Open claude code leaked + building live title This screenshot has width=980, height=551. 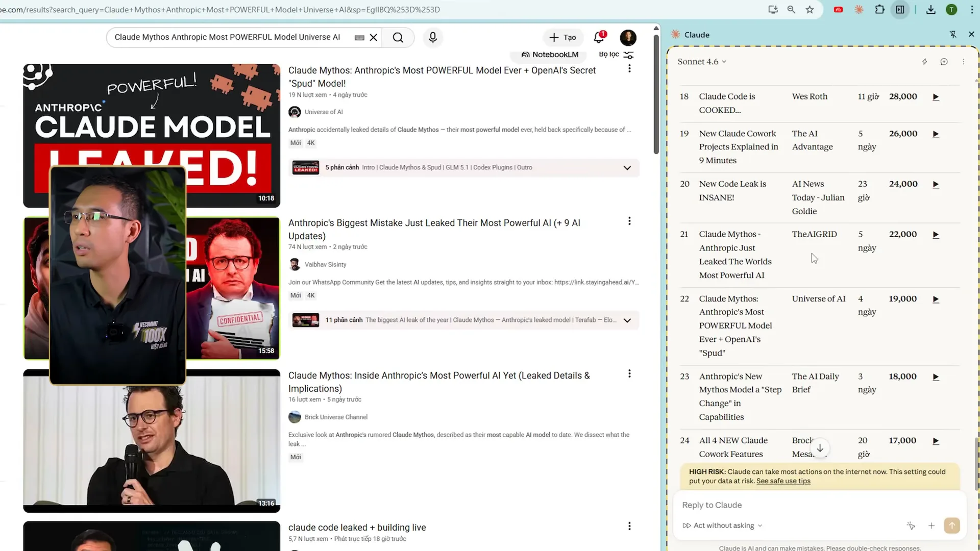(x=357, y=528)
